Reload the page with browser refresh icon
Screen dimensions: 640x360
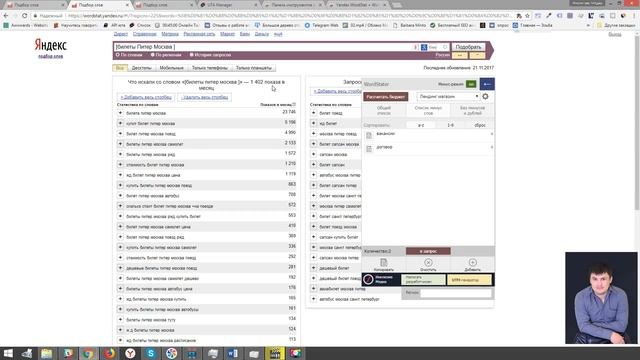[24, 16]
